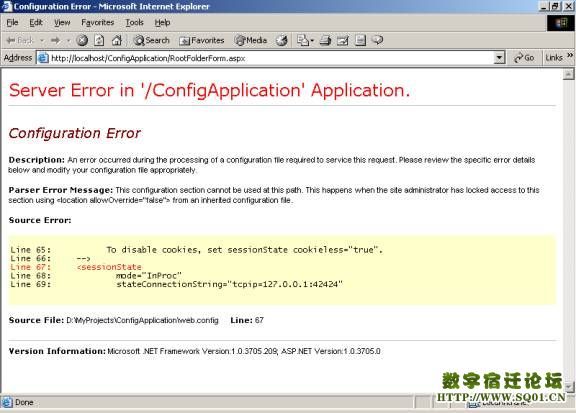The width and height of the screenshot is (576, 413).
Task: Click the 'Description:' label
Action: (x=37, y=160)
